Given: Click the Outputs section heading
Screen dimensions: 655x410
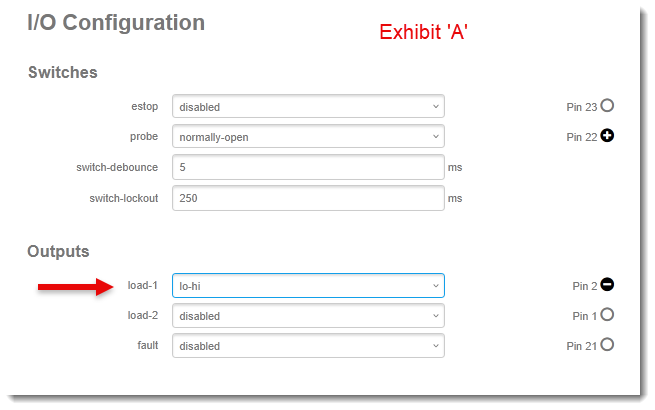Looking at the screenshot, I should (x=58, y=251).
